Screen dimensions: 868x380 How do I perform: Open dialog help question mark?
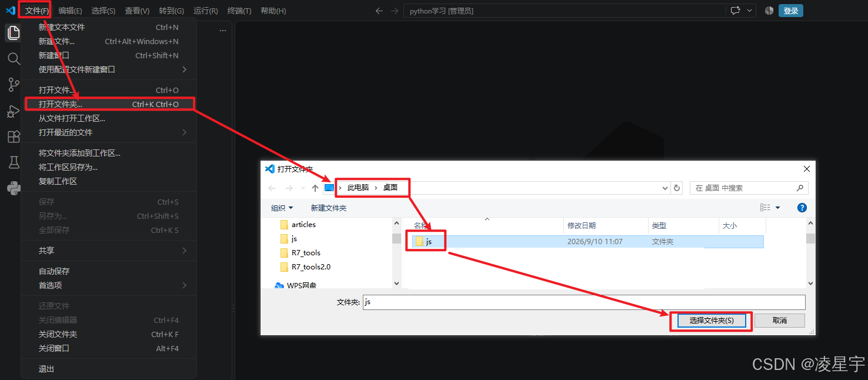click(802, 208)
